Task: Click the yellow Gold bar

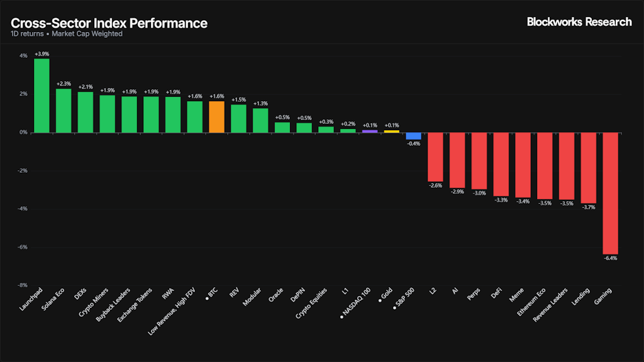Action: (391, 131)
